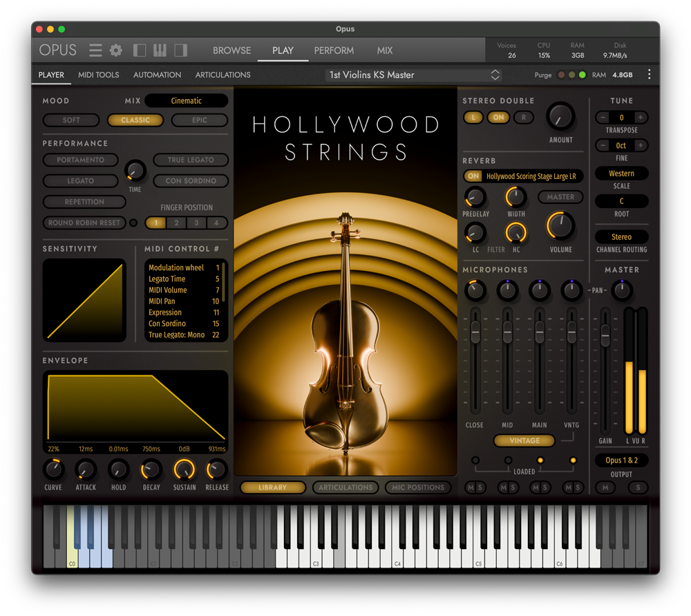This screenshot has height=616, width=691.
Task: Show the piano keyboard panel icon
Action: pyautogui.click(x=160, y=50)
